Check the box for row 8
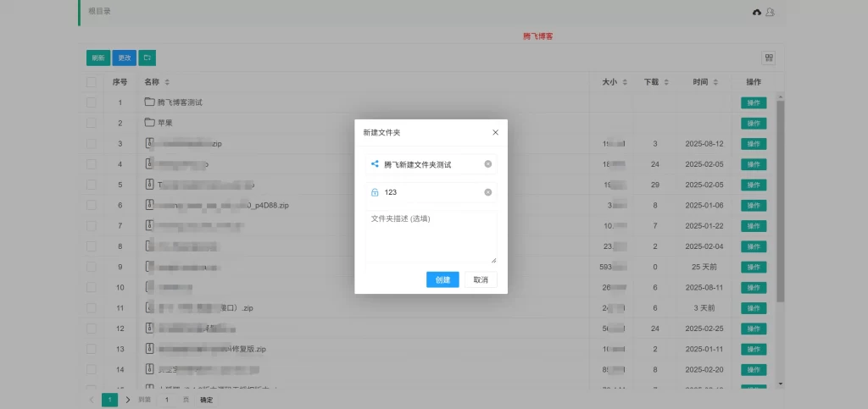The height and width of the screenshot is (409, 868). click(x=92, y=246)
